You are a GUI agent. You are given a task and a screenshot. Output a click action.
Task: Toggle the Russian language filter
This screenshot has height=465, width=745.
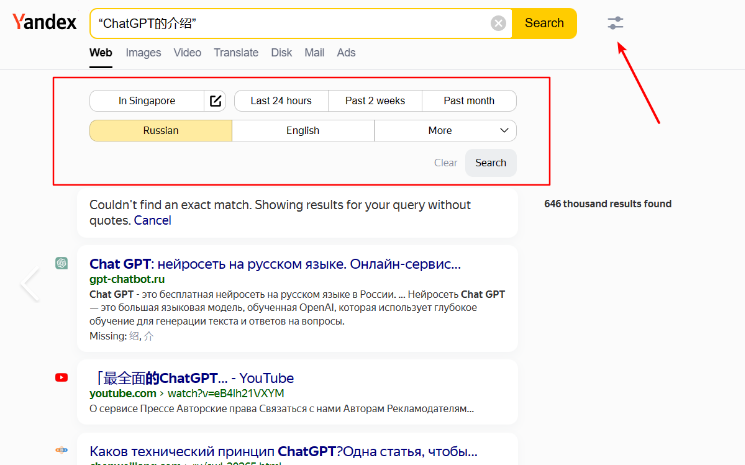pyautogui.click(x=160, y=131)
